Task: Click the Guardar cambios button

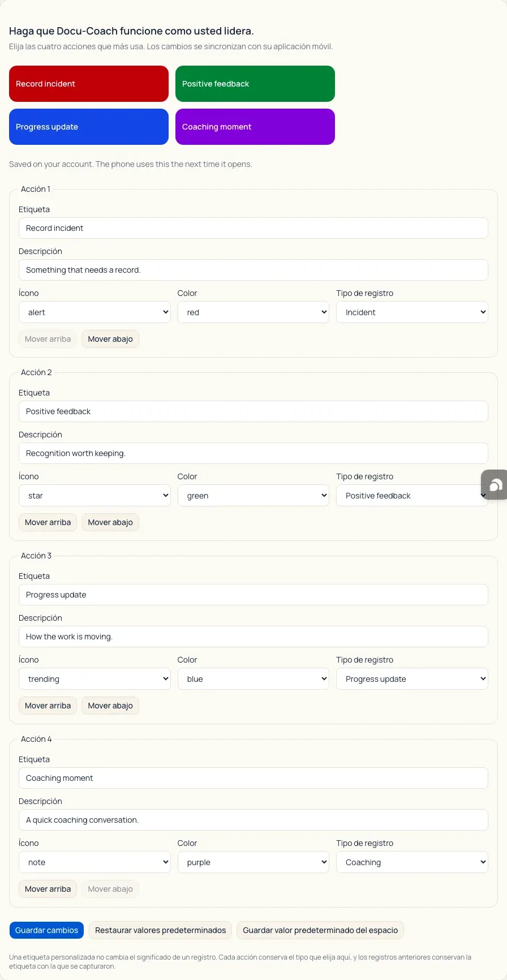Action: tap(46, 930)
